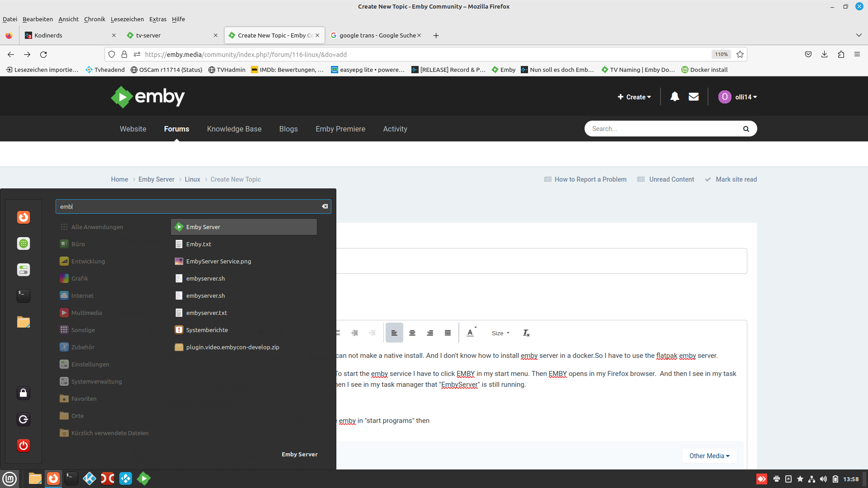Click the justify alignment icon
868x488 pixels.
pyautogui.click(x=448, y=333)
